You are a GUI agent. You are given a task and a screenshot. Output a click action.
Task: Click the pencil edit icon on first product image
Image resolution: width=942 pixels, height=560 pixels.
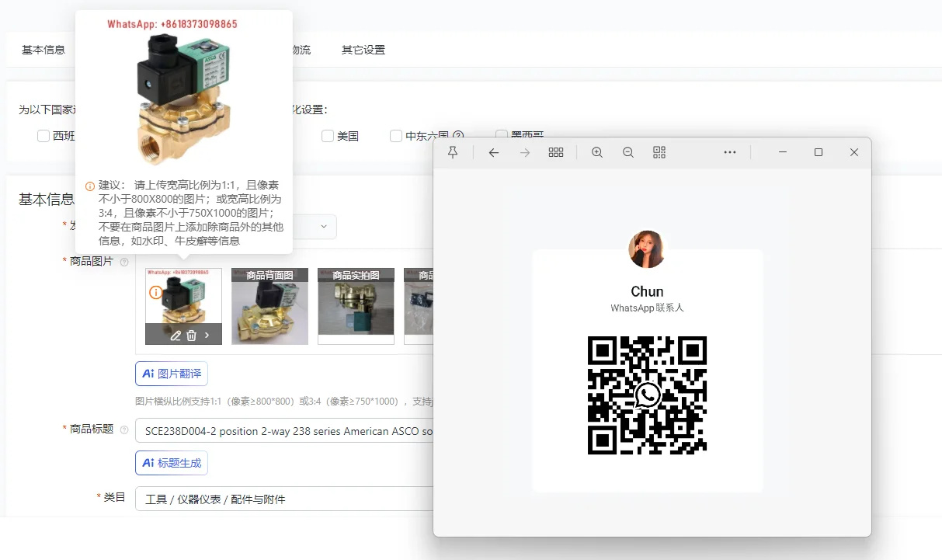coord(176,336)
